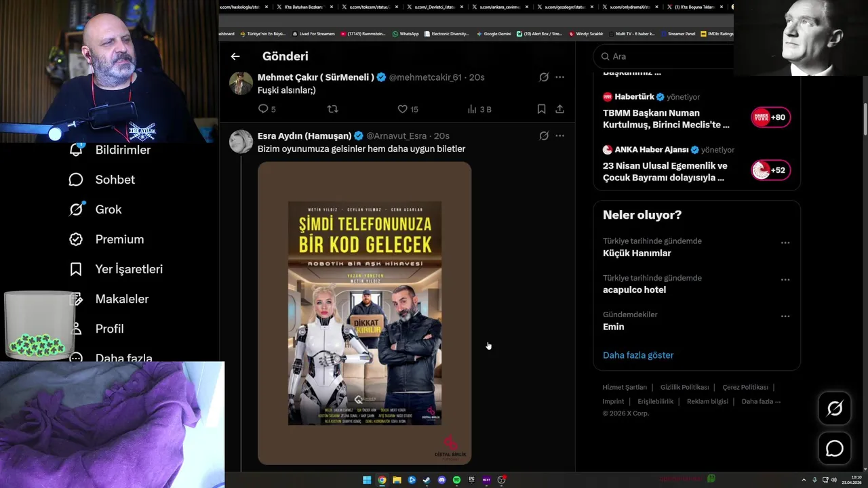Open the floating messages chat button
The height and width of the screenshot is (488, 868).
(x=834, y=449)
